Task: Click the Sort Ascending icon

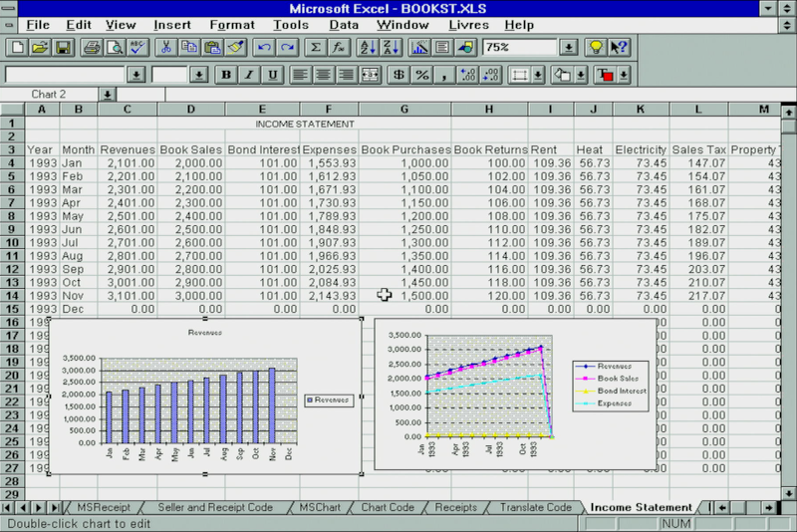Action: [x=366, y=47]
